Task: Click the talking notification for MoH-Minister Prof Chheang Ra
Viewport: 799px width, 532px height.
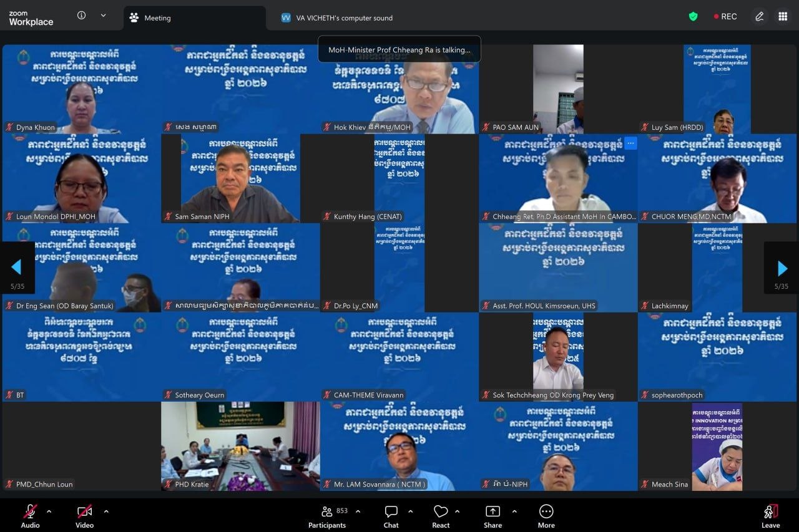Action: 399,50
